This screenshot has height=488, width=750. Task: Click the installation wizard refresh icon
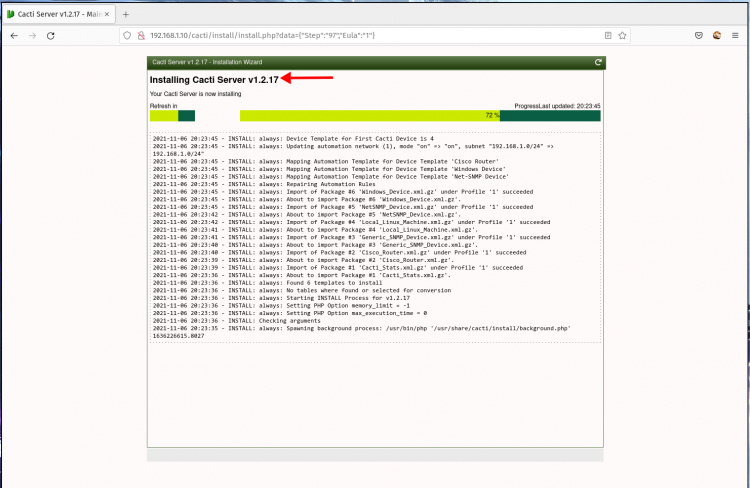[598, 62]
